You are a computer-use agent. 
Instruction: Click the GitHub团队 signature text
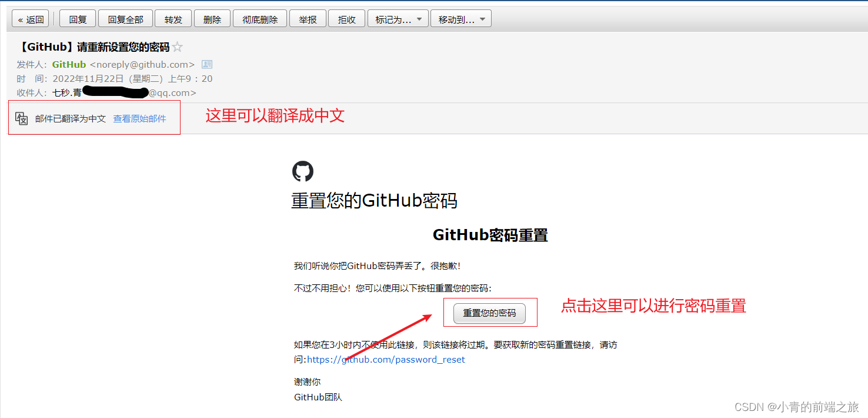(318, 397)
